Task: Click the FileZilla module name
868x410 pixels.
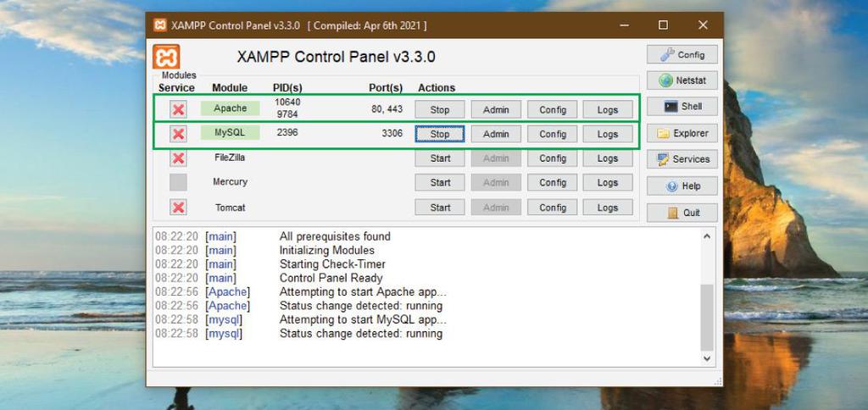Action: 230,158
